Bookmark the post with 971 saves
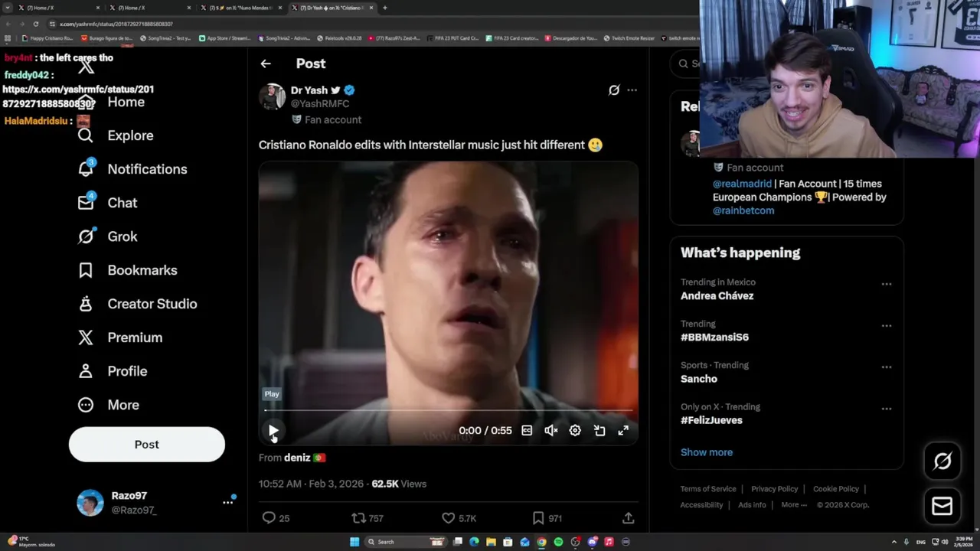The image size is (980, 551). click(x=538, y=518)
